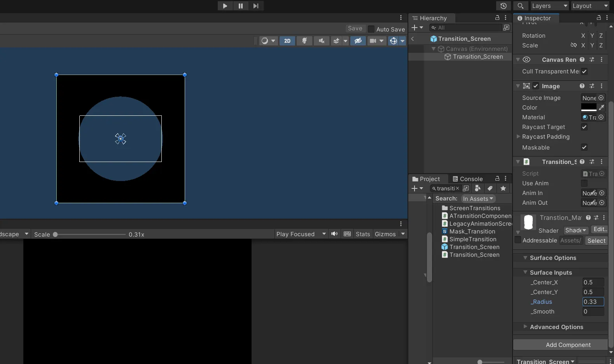Click the Step frame button
The image size is (614, 364).
click(255, 6)
